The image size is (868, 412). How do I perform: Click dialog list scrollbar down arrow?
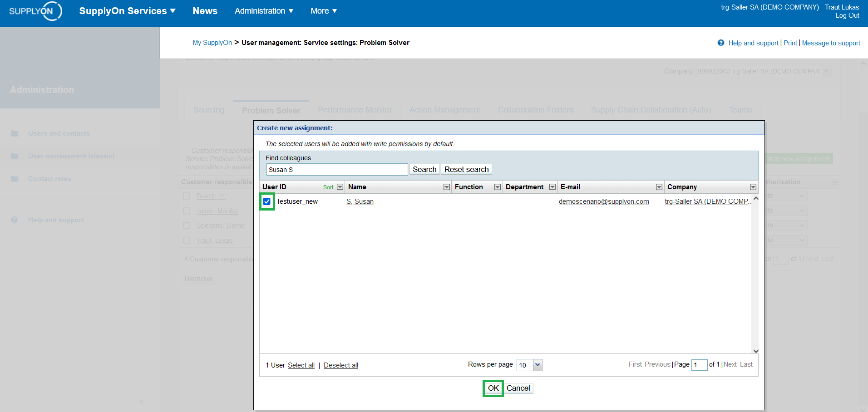[756, 351]
